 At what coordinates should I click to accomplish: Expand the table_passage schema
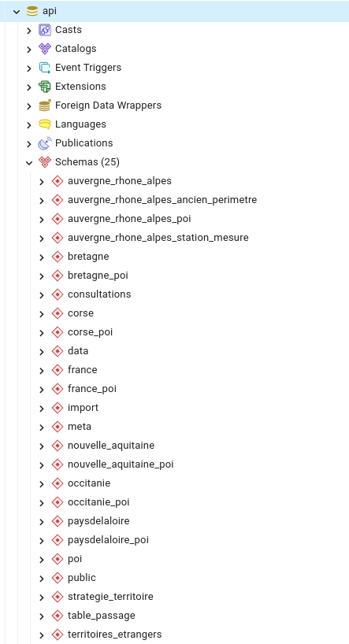tap(42, 616)
